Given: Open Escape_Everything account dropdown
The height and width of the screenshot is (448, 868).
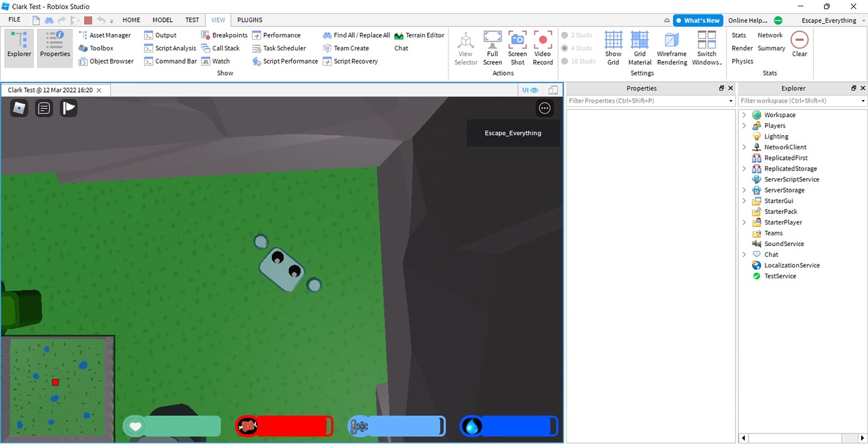Looking at the screenshot, I should [833, 20].
